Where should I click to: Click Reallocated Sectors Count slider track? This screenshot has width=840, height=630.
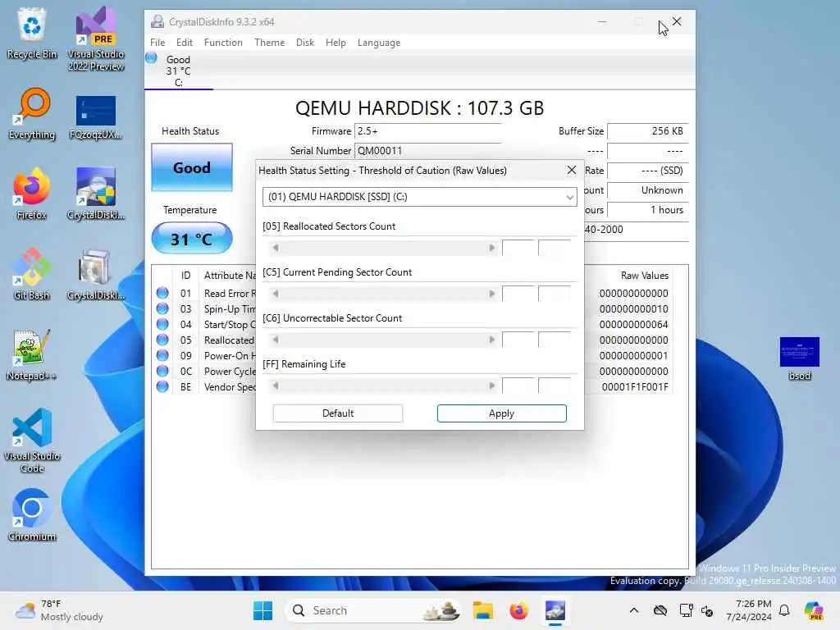[384, 248]
